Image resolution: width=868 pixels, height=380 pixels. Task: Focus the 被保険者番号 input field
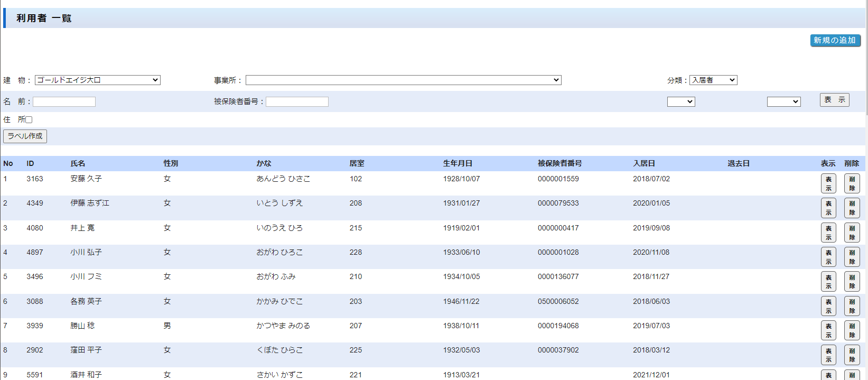[x=297, y=102]
